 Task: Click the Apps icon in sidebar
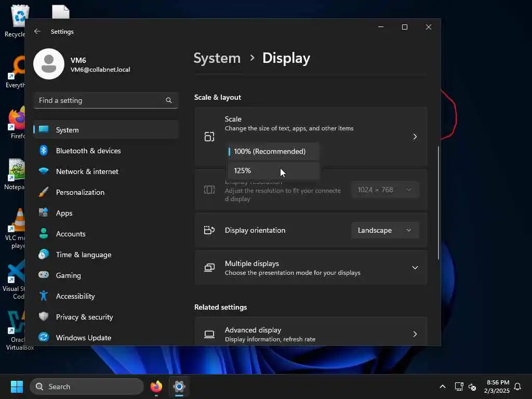[x=44, y=212]
